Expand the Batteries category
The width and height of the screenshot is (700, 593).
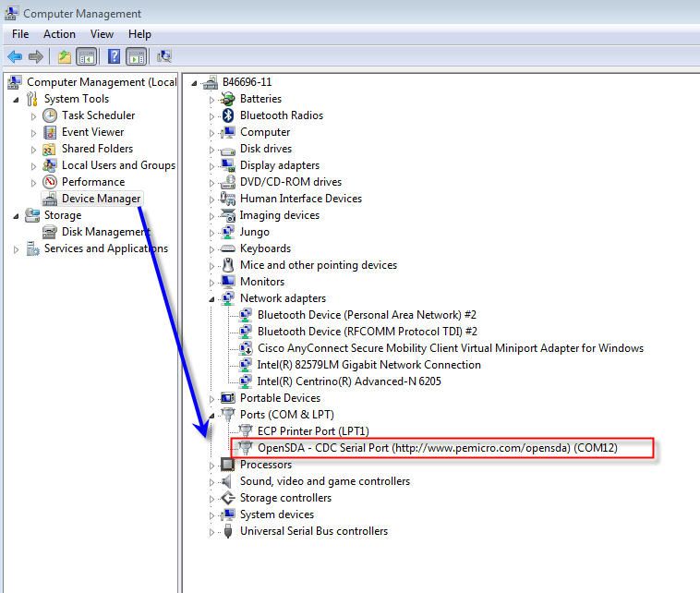[x=211, y=100]
